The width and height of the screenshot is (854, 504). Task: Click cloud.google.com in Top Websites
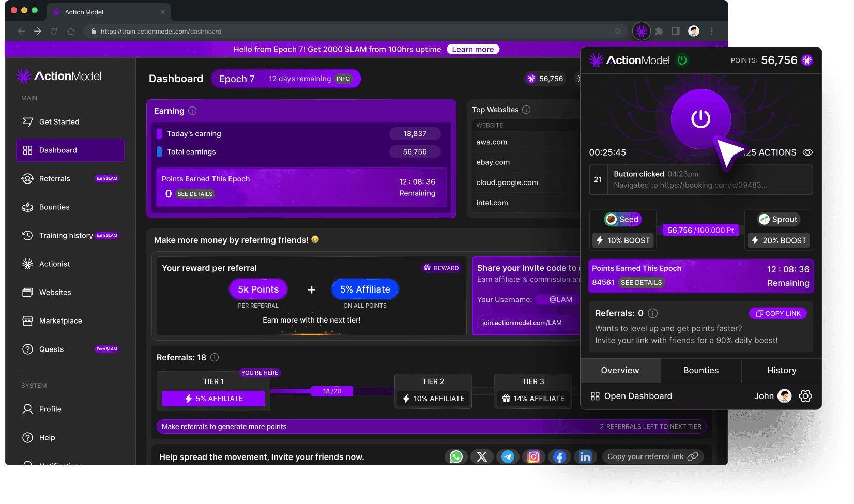[x=507, y=182]
